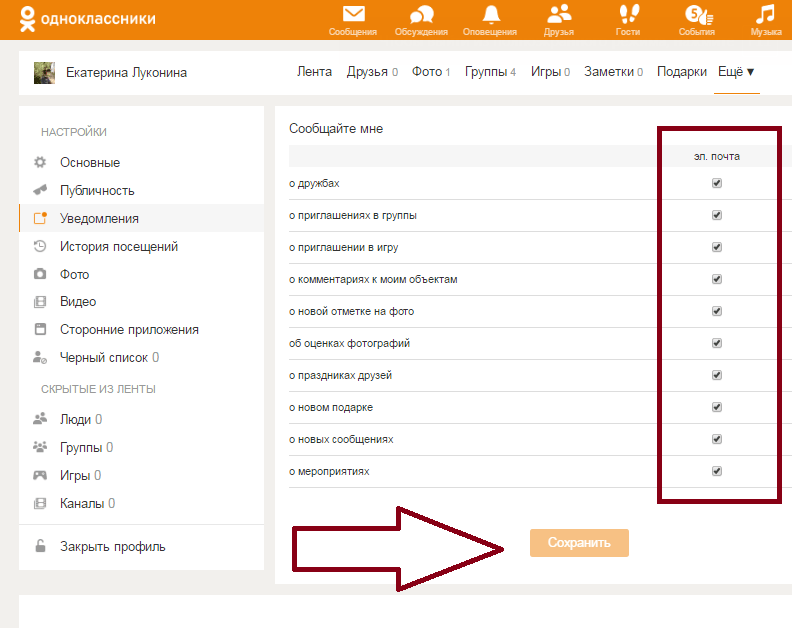
Task: Click the Сохранить button
Action: pos(579,543)
